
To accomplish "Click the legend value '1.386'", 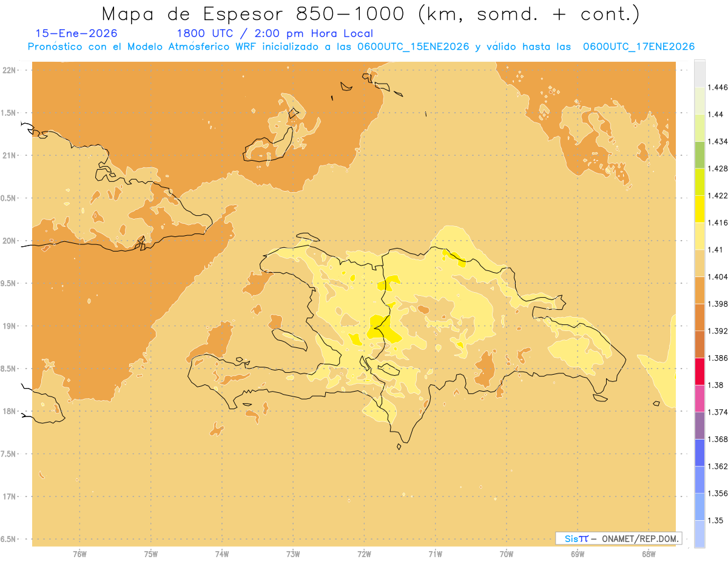I will pyautogui.click(x=718, y=358).
